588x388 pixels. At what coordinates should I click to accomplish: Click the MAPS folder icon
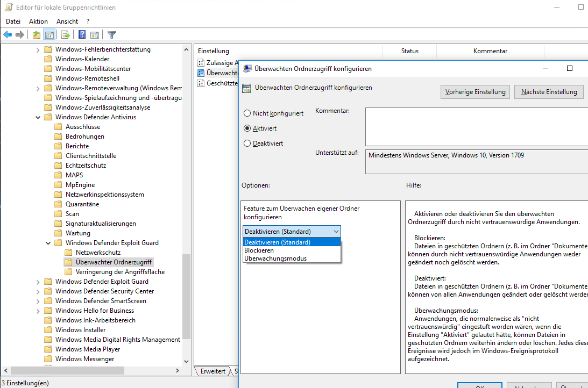pos(58,175)
